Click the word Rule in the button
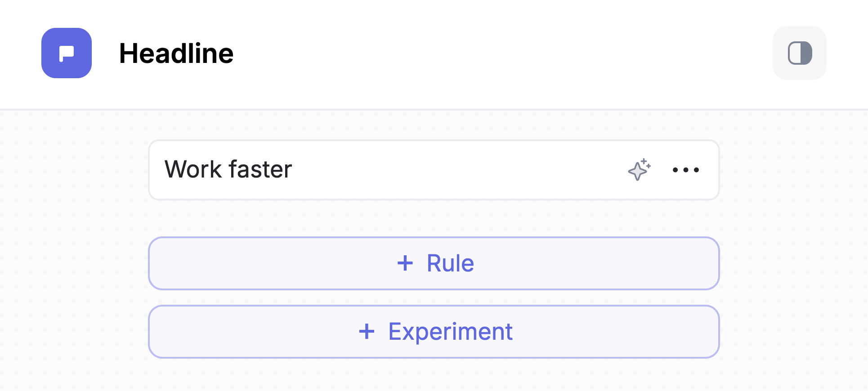Viewport: 868px width, 391px height. pos(450,263)
